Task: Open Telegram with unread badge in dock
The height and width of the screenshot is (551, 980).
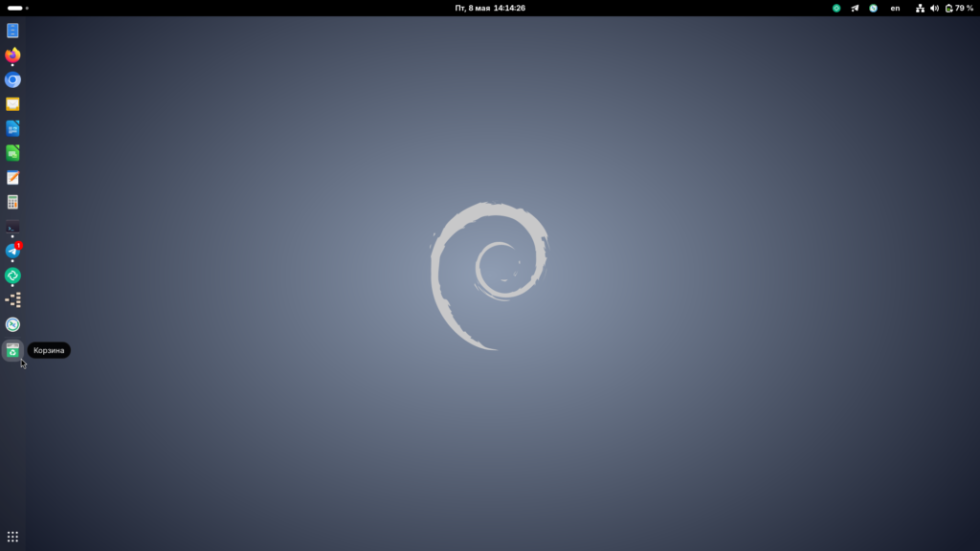Action: click(x=12, y=252)
